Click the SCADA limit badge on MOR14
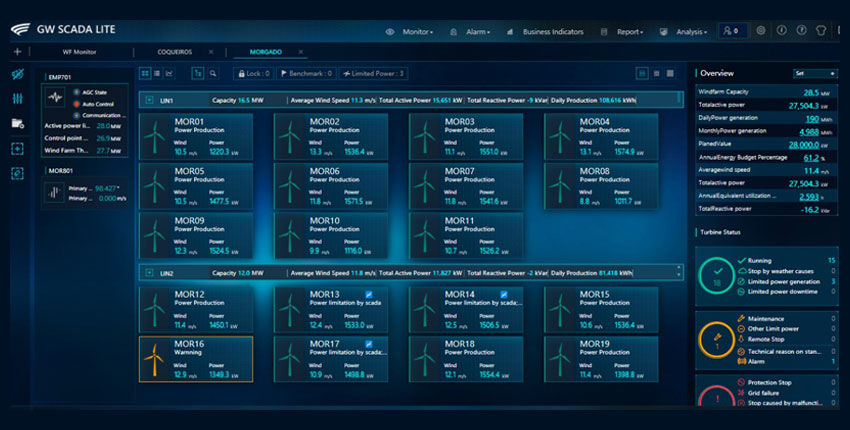The height and width of the screenshot is (430, 850). 504,294
